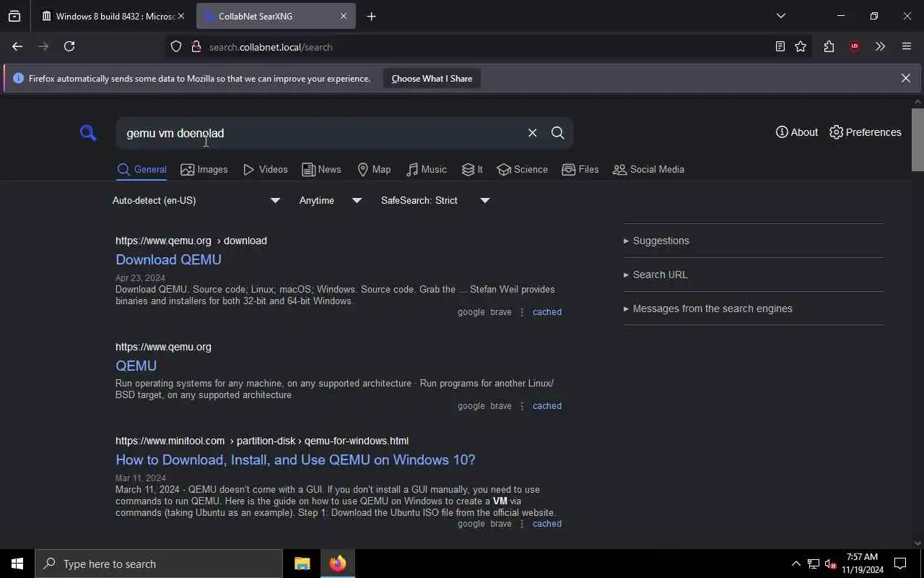The image size is (924, 578).
Task: Select the General category tab
Action: click(x=142, y=169)
